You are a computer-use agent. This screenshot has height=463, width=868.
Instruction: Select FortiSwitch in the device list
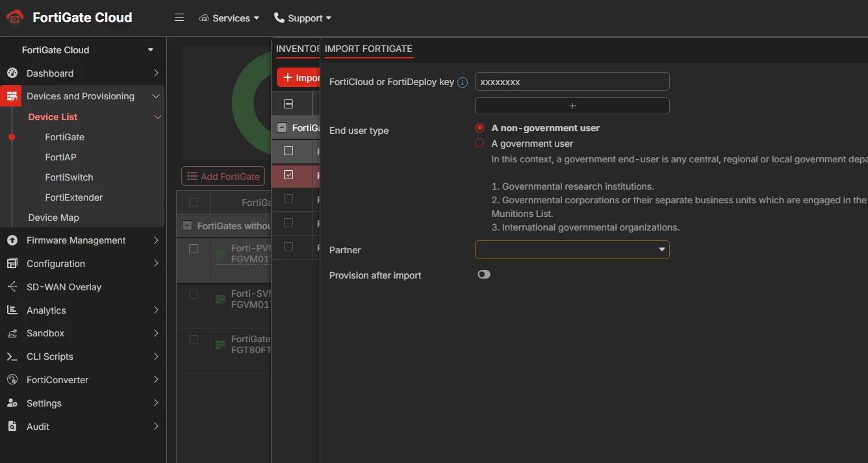[x=69, y=177]
